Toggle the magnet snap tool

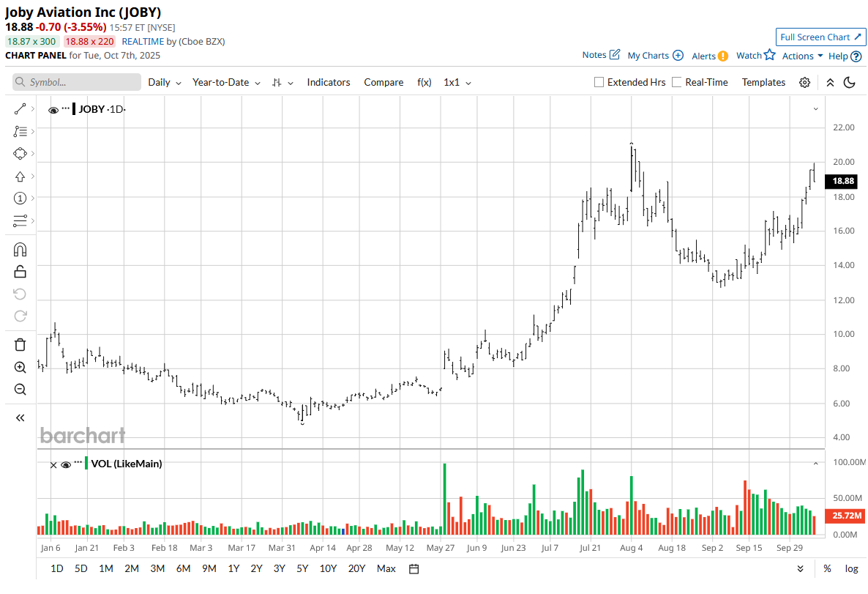pos(20,249)
